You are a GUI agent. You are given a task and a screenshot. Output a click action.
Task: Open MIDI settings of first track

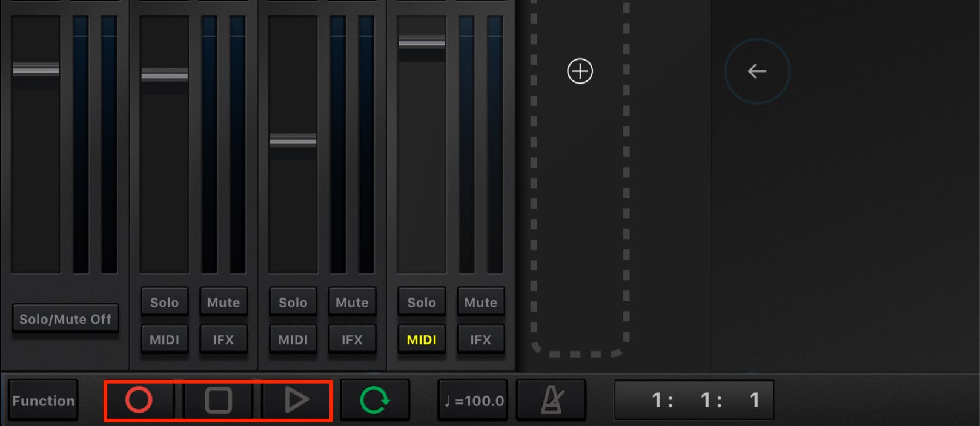(164, 339)
